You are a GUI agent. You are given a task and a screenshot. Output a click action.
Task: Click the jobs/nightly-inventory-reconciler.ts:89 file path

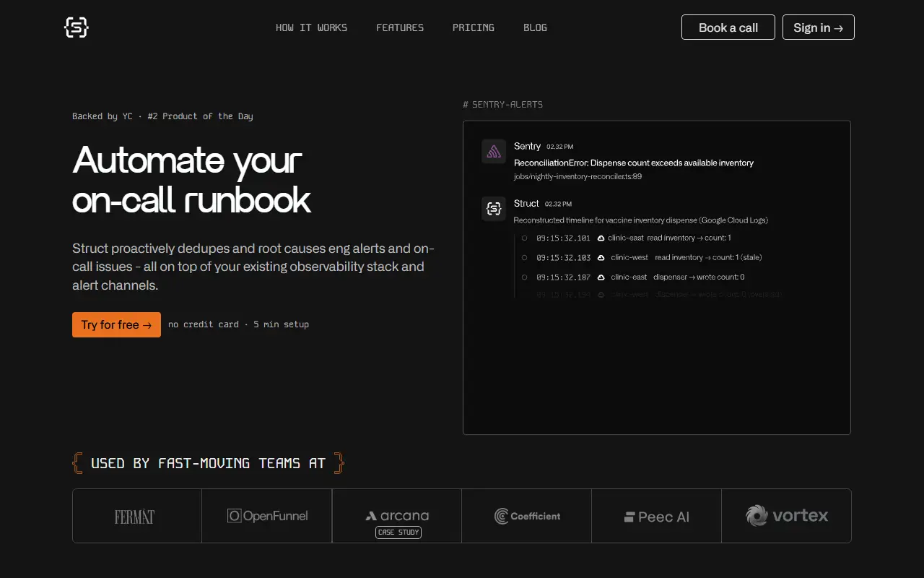tap(577, 176)
